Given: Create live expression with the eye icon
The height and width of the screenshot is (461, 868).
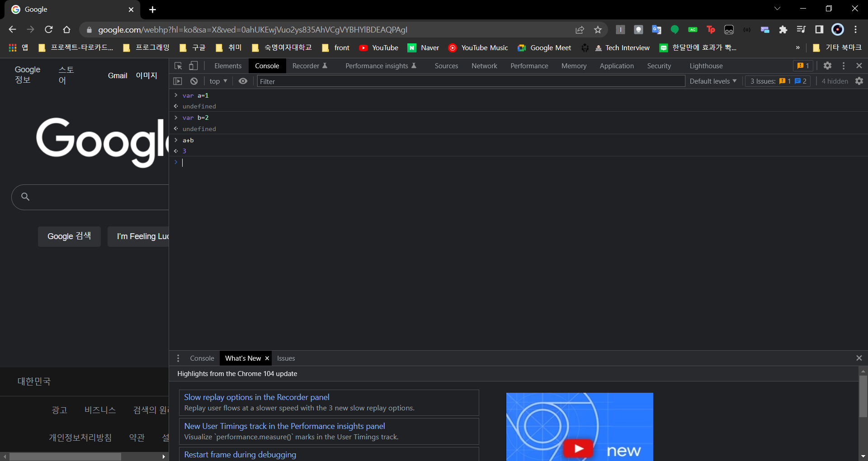Looking at the screenshot, I should click(x=243, y=81).
